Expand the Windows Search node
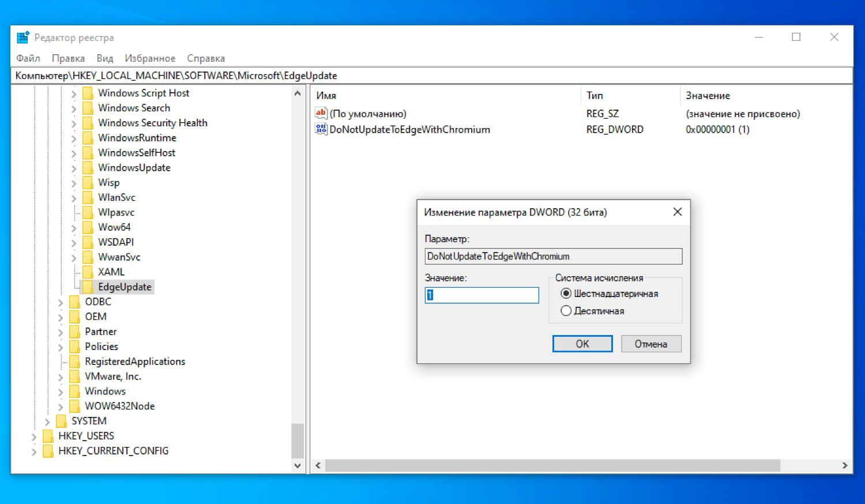The height and width of the screenshot is (504, 865). click(x=74, y=108)
